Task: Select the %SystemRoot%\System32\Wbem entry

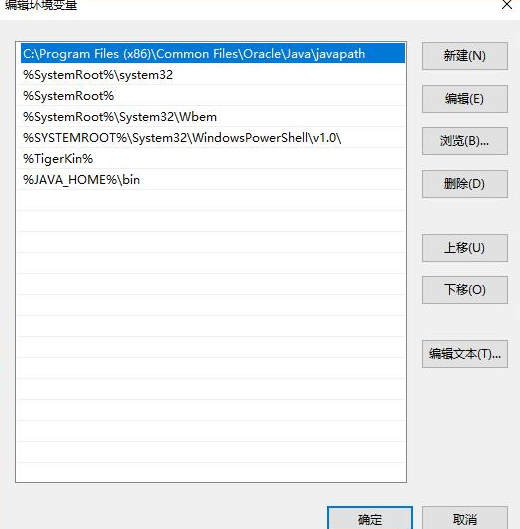Action: tap(213, 117)
